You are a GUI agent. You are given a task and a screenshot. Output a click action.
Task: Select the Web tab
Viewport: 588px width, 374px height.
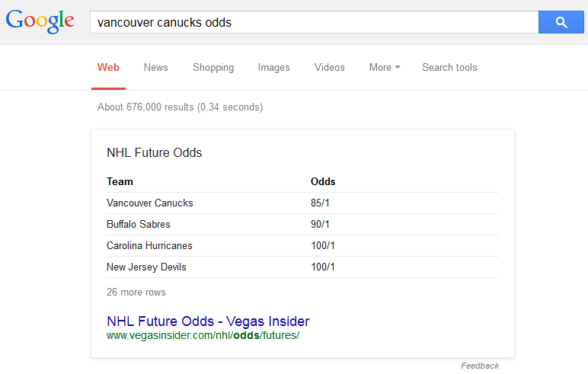[x=108, y=67]
